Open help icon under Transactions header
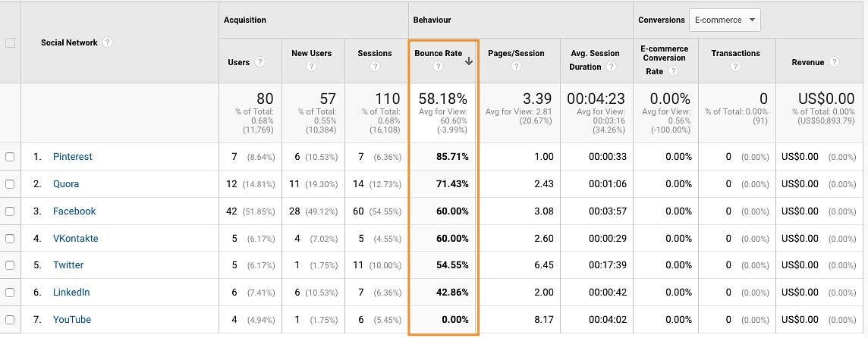This screenshot has width=868, height=338. [x=735, y=67]
